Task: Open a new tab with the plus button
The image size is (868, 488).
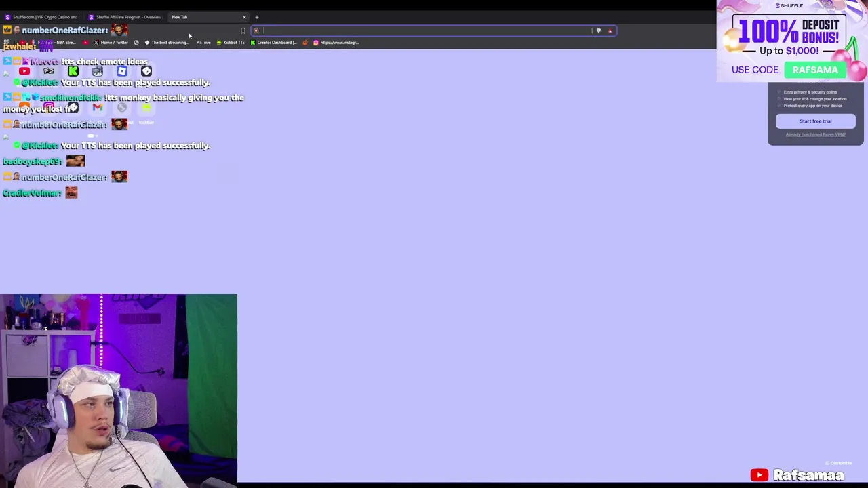Action: pos(257,17)
